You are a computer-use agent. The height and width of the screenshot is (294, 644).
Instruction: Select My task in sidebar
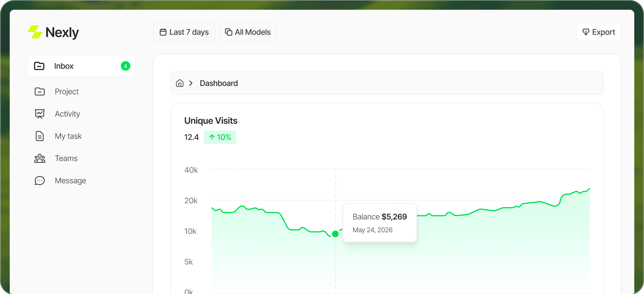click(x=68, y=136)
